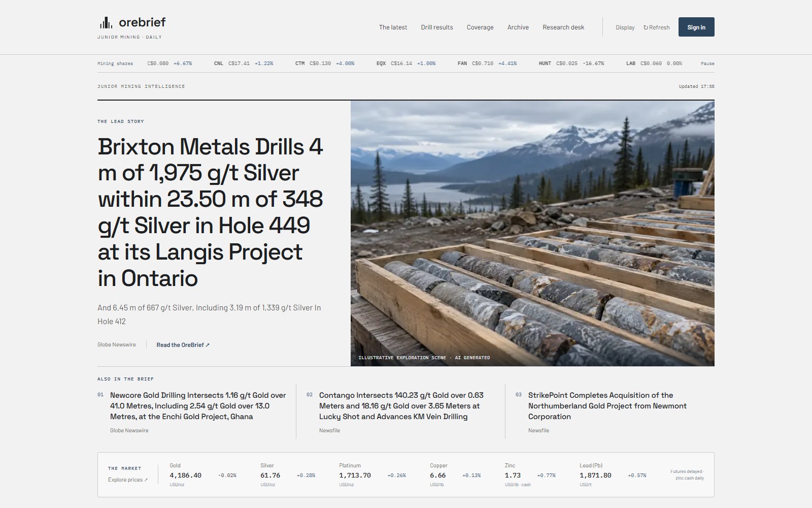Viewport: 812px width, 508px height.
Task: Click the circular arrow icon beside Refresh
Action: pyautogui.click(x=646, y=27)
